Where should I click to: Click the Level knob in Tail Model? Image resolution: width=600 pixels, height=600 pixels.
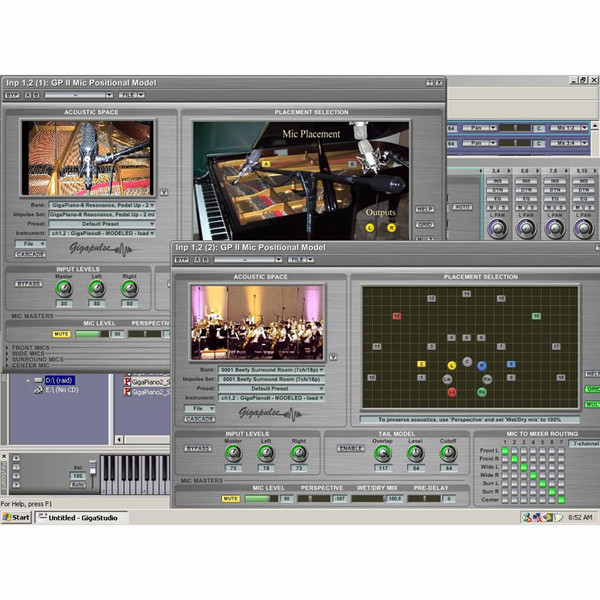click(415, 453)
